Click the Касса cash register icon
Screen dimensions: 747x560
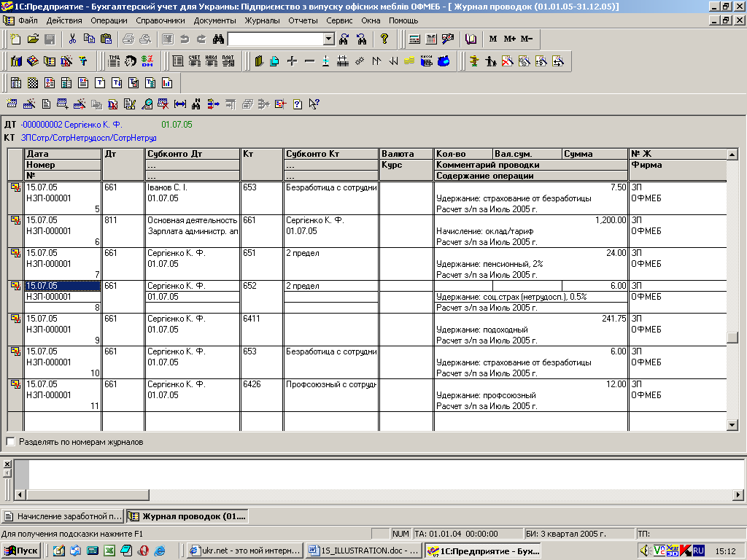point(426,61)
